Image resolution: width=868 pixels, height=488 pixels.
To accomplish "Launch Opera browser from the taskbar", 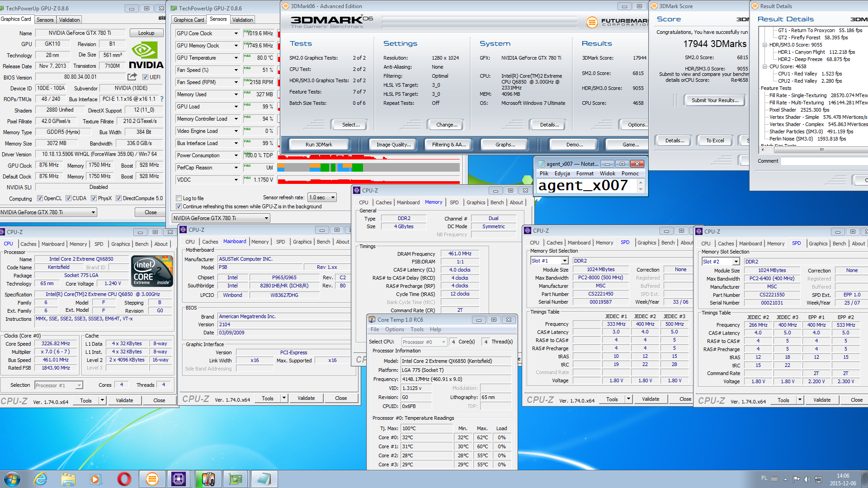I will [x=124, y=479].
